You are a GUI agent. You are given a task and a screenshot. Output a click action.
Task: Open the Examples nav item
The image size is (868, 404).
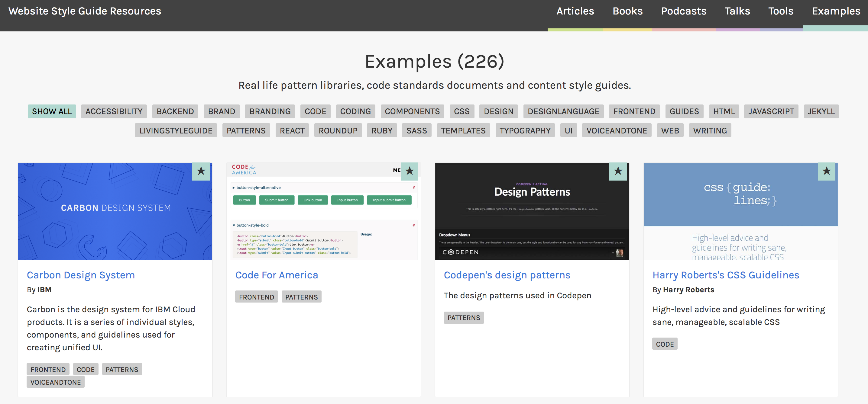[x=836, y=11]
